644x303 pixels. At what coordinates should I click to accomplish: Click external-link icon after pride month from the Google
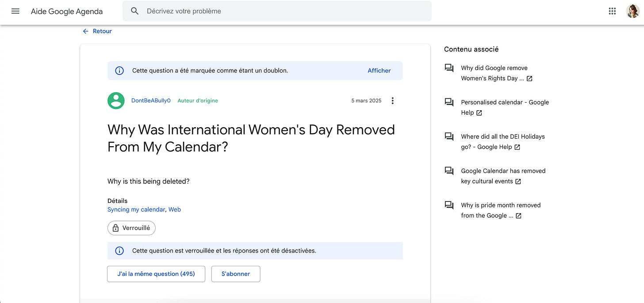click(519, 216)
